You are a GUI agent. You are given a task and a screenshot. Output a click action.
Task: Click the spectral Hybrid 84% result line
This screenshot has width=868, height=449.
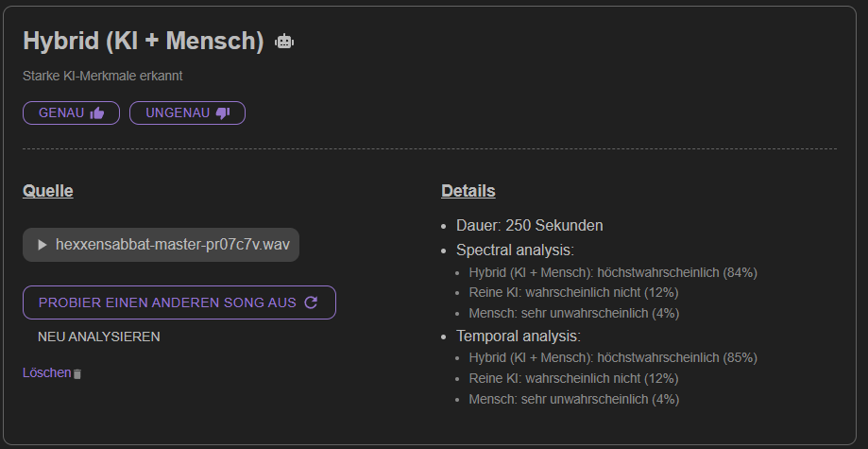(x=613, y=273)
